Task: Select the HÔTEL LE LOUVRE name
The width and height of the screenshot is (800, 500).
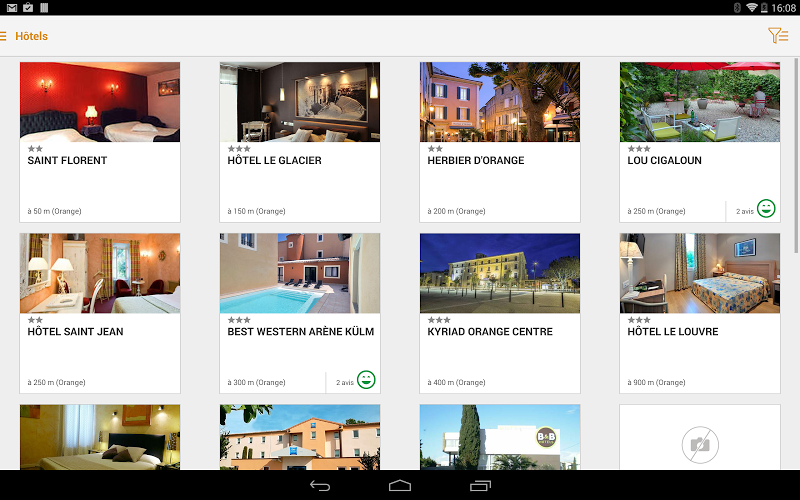Action: tap(673, 332)
